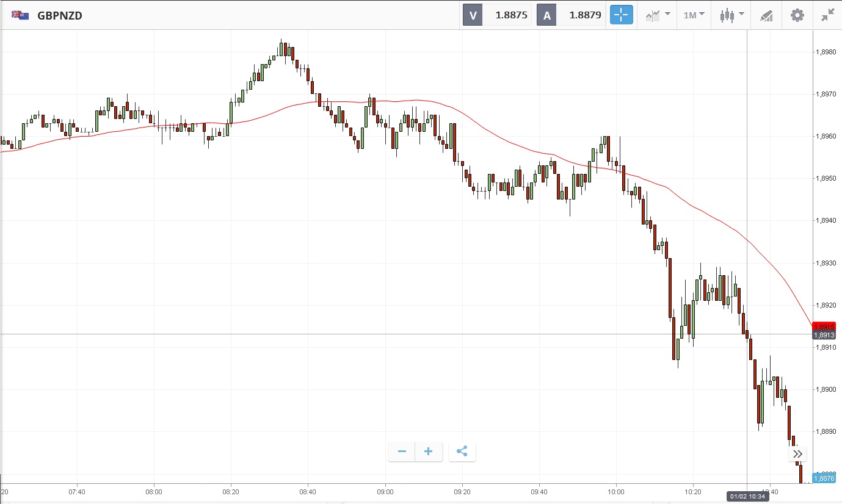This screenshot has width=842, height=504.
Task: Click the collapse chart arrows icon
Action: [827, 15]
